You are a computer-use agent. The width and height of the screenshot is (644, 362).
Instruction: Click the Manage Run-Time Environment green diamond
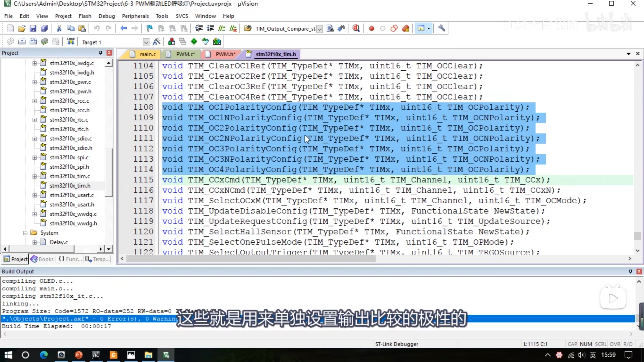pos(194,42)
